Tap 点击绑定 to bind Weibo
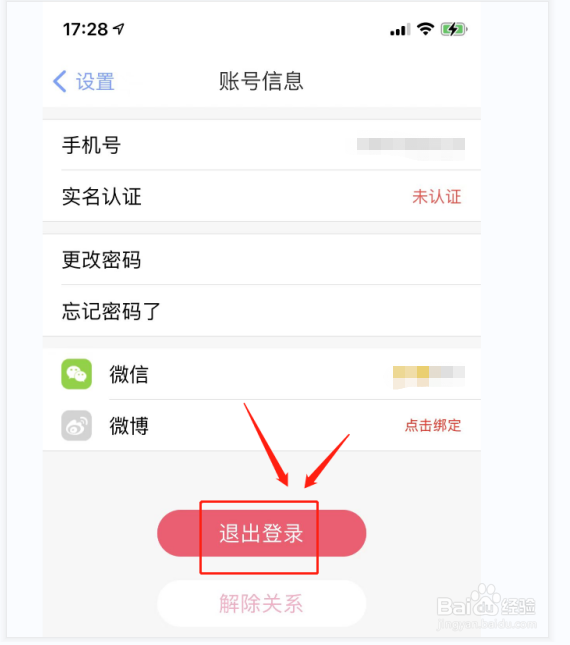 point(433,425)
